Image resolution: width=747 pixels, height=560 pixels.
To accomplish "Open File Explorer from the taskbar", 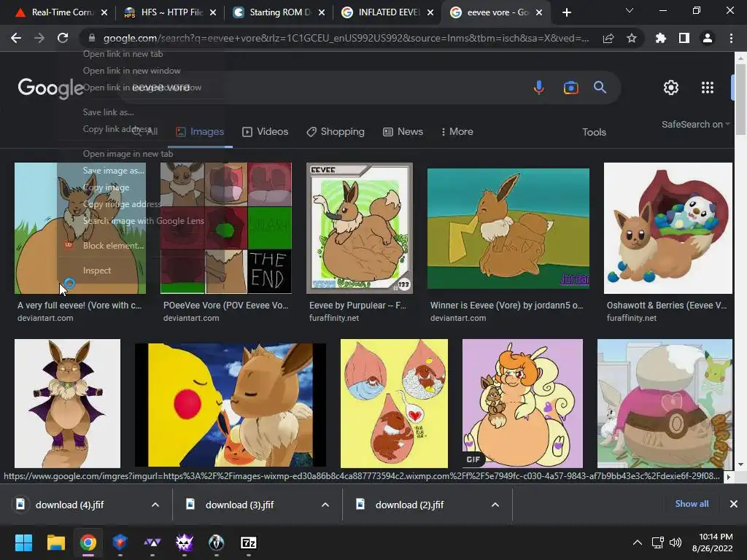I will (55, 542).
